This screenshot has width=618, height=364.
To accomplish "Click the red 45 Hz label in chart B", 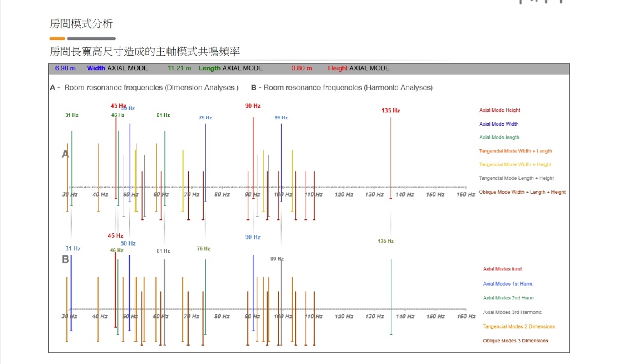I will (x=115, y=235).
